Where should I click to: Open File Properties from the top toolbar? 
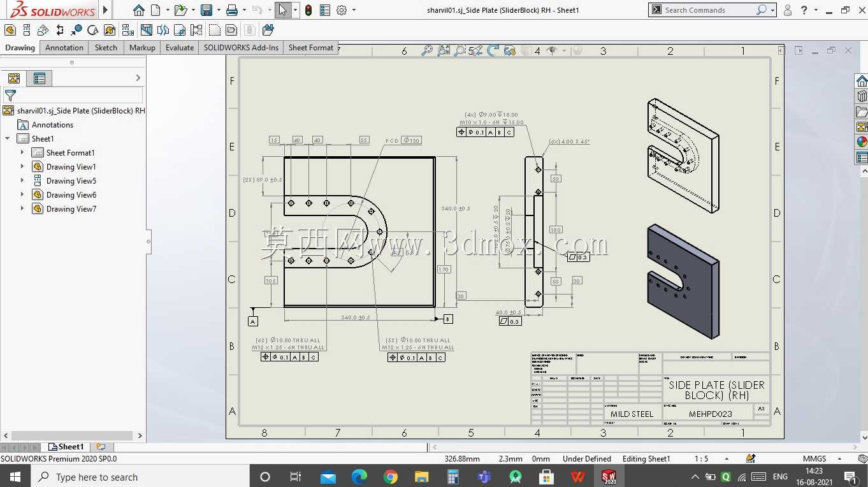325,10
